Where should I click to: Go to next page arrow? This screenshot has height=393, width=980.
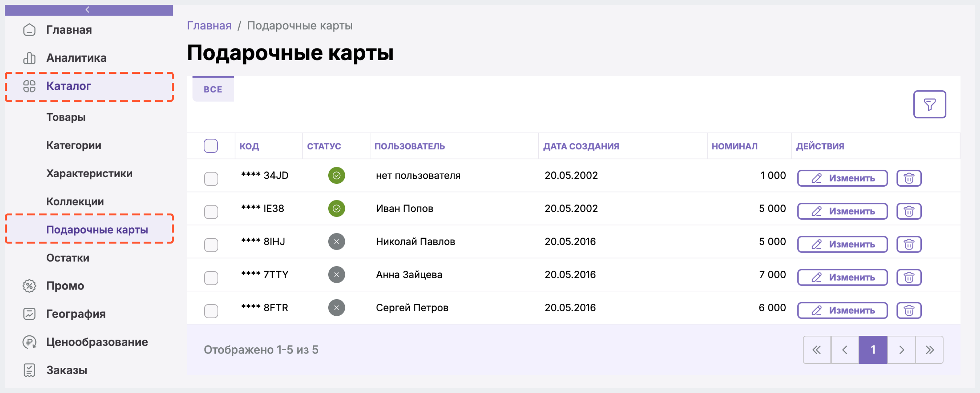(901, 350)
